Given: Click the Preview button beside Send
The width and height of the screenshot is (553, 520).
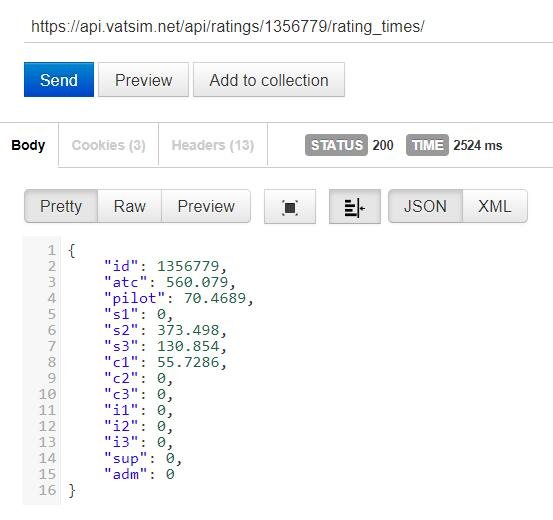Looking at the screenshot, I should click(x=144, y=80).
